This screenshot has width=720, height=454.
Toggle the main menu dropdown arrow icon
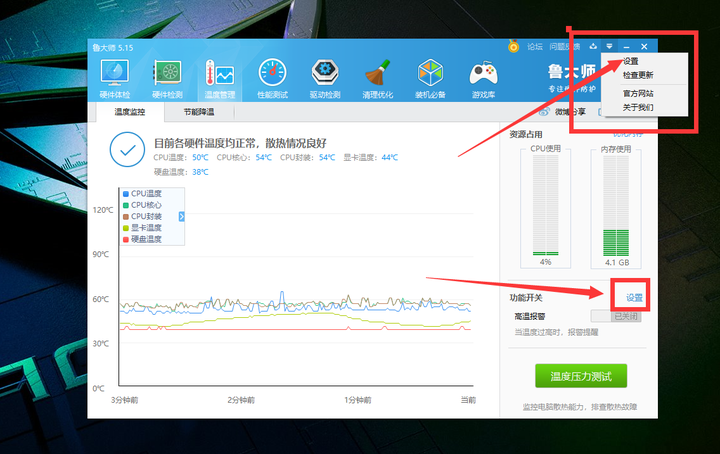pos(609,46)
